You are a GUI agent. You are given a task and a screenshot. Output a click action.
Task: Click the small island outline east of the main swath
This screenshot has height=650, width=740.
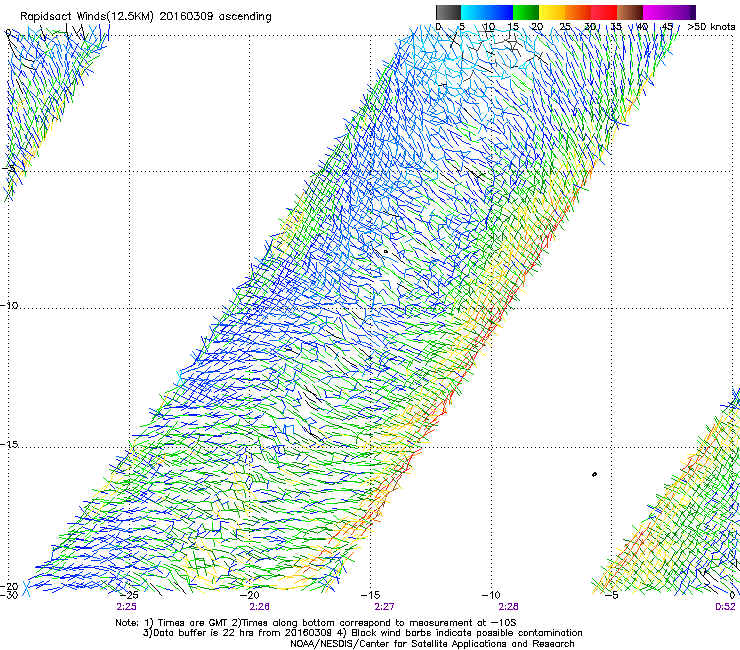594,474
